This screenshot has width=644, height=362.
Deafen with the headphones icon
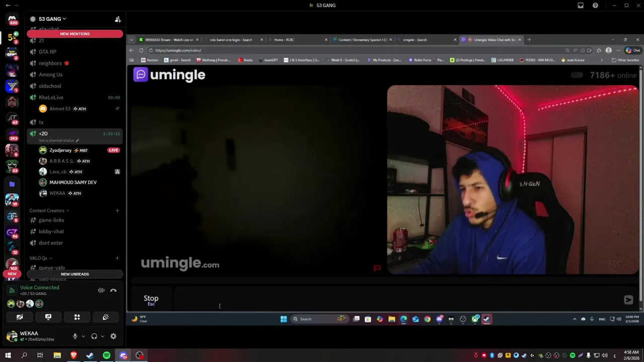(94, 336)
